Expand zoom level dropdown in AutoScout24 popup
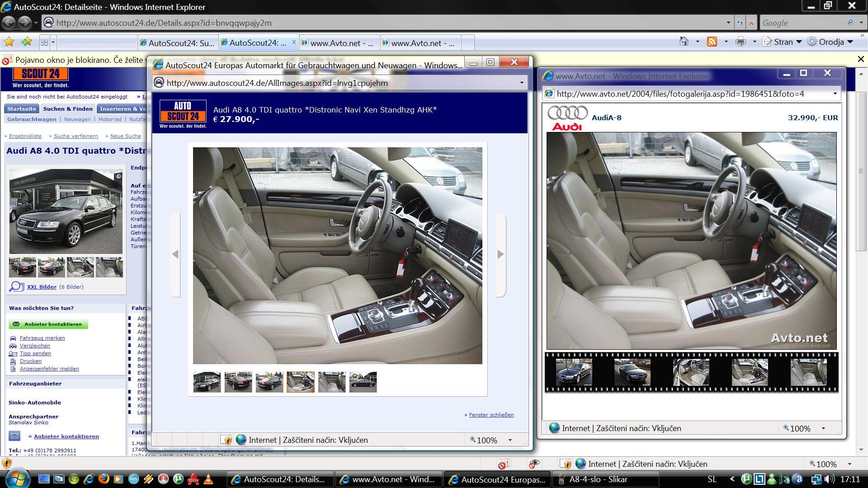The height and width of the screenshot is (488, 868). (510, 440)
